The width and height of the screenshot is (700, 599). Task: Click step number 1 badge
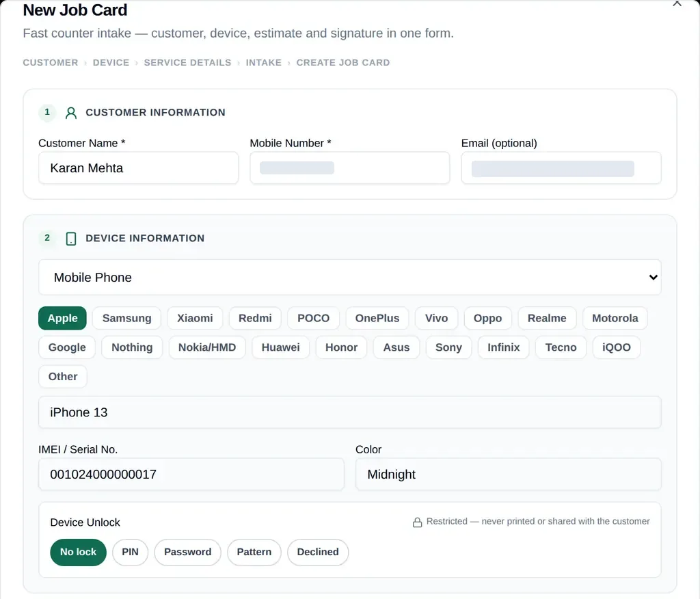pyautogui.click(x=47, y=112)
